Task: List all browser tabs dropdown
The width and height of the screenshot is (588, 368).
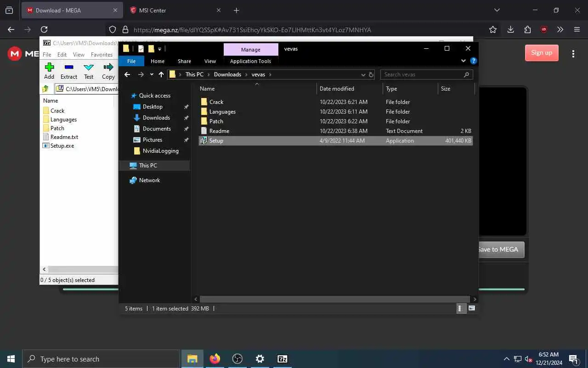Action: (x=497, y=10)
